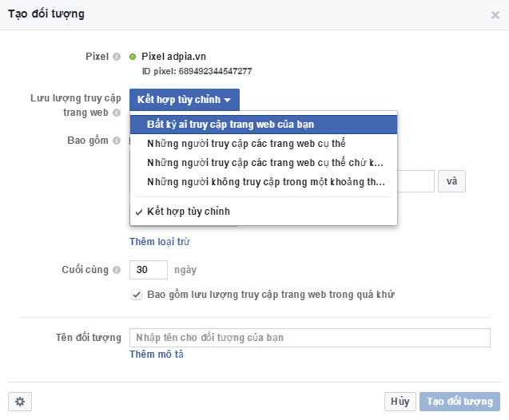Toggle 'Bao gồm lưu lượng truy cập trang web trong quá khứ'

pyautogui.click(x=137, y=295)
